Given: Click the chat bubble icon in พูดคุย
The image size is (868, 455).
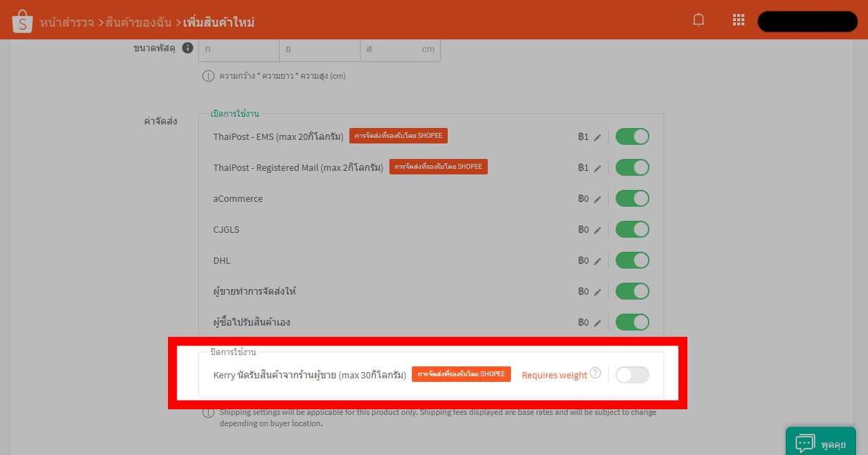Looking at the screenshot, I should pyautogui.click(x=805, y=443).
